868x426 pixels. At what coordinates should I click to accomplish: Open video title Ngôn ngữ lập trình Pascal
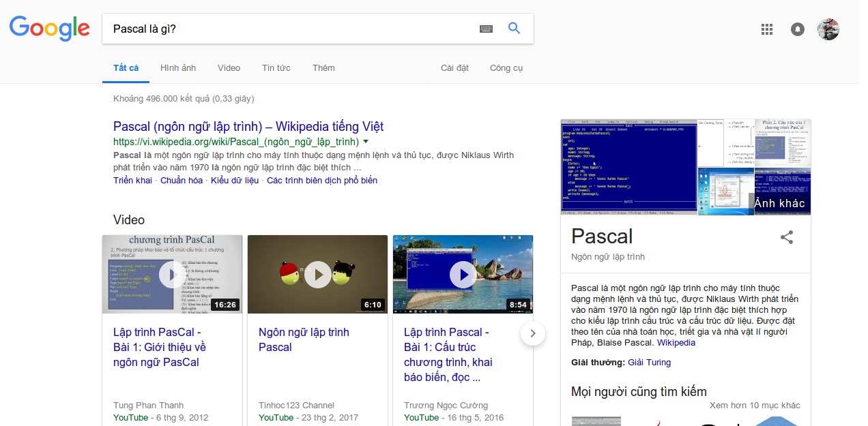click(x=304, y=339)
